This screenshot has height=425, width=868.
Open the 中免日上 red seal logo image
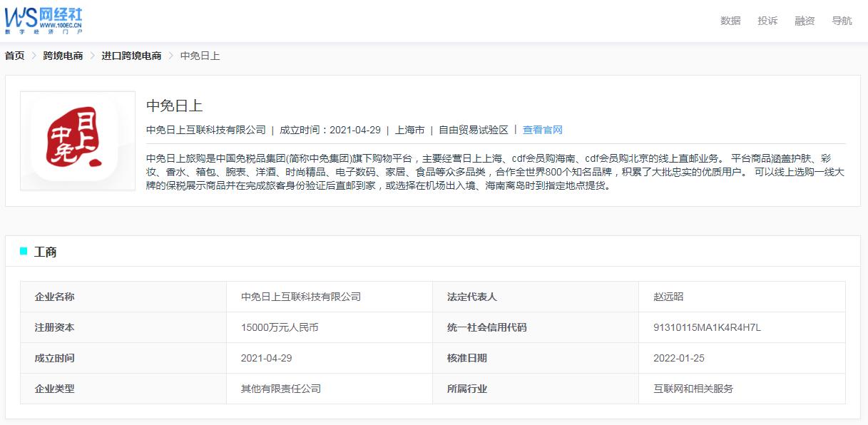click(78, 140)
